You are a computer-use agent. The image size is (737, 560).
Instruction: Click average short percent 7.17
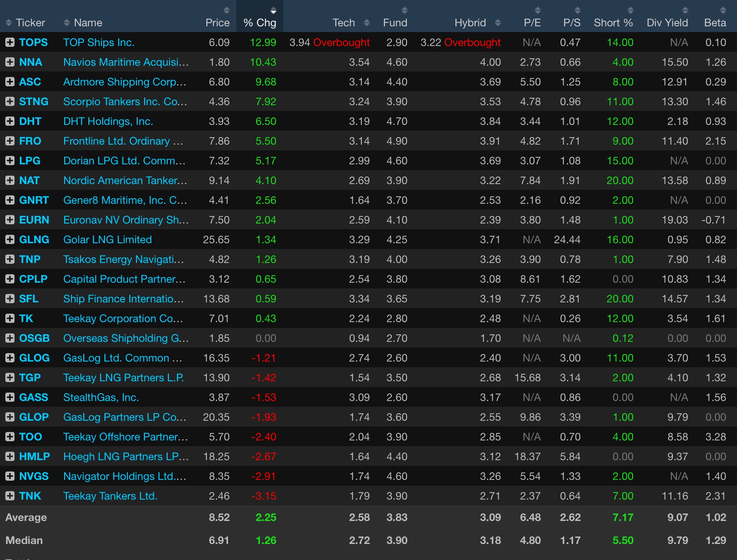coord(623,517)
